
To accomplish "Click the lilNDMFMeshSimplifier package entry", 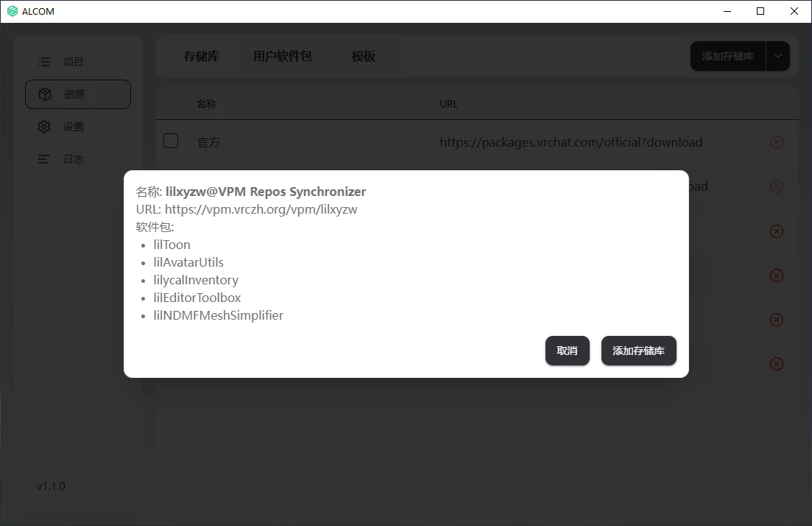I will tap(218, 315).
